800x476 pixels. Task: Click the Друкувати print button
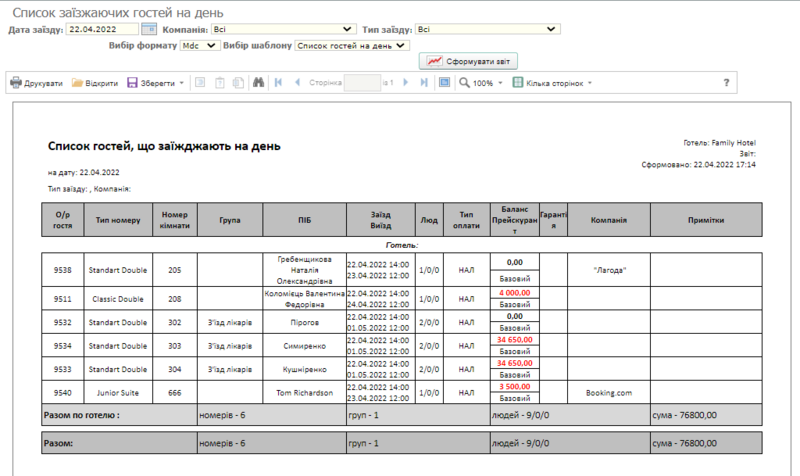pyautogui.click(x=36, y=83)
